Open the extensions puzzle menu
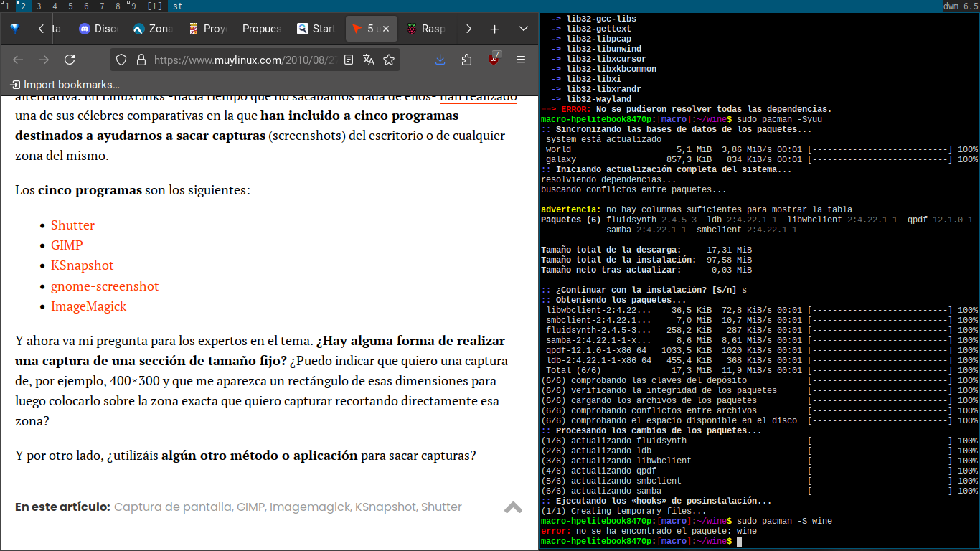The height and width of the screenshot is (551, 980). 466,60
